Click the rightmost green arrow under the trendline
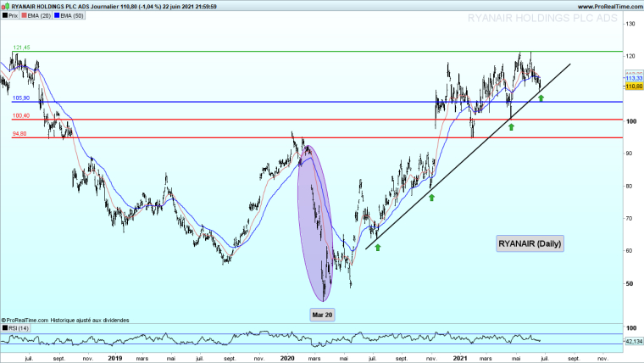Viewport: 644px width, 363px height. [541, 99]
